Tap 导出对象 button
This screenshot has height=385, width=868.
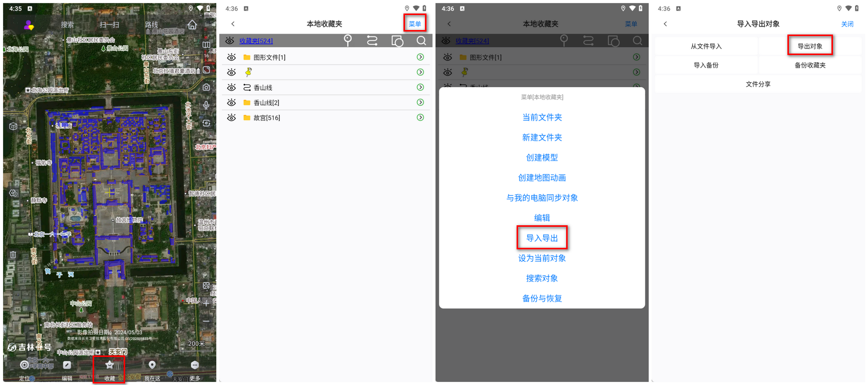pyautogui.click(x=810, y=46)
